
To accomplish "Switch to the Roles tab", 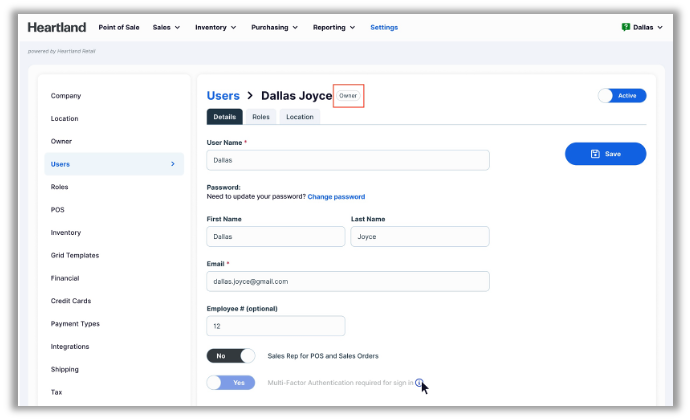I will pyautogui.click(x=260, y=117).
